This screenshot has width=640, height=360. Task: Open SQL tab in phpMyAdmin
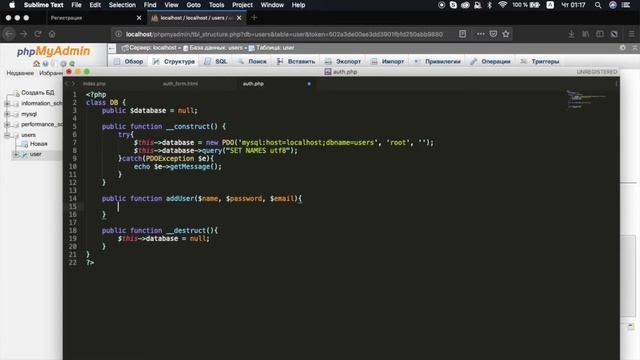(x=216, y=62)
